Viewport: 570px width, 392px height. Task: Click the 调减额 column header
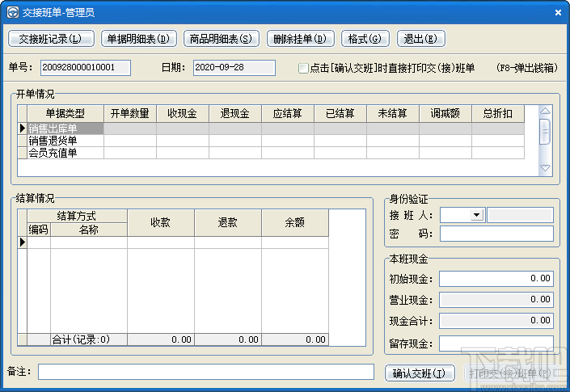(445, 114)
